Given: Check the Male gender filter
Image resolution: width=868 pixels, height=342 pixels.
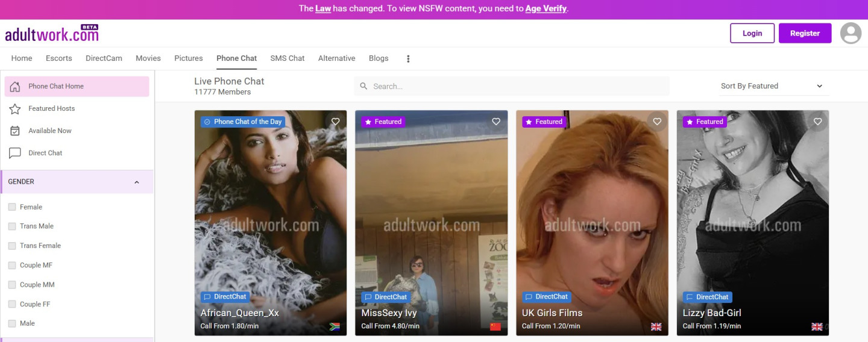Looking at the screenshot, I should [12, 323].
